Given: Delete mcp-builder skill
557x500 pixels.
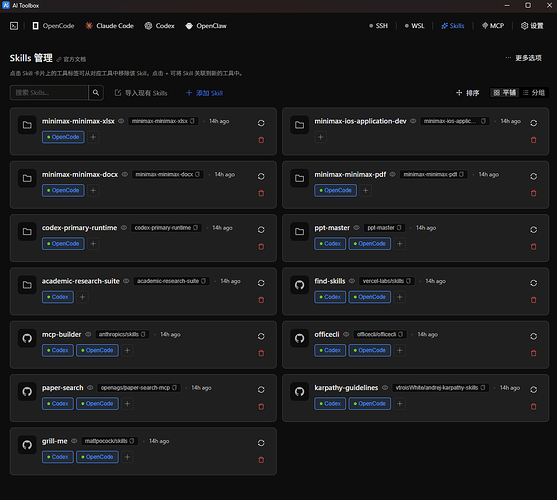Looking at the screenshot, I should tap(261, 353).
